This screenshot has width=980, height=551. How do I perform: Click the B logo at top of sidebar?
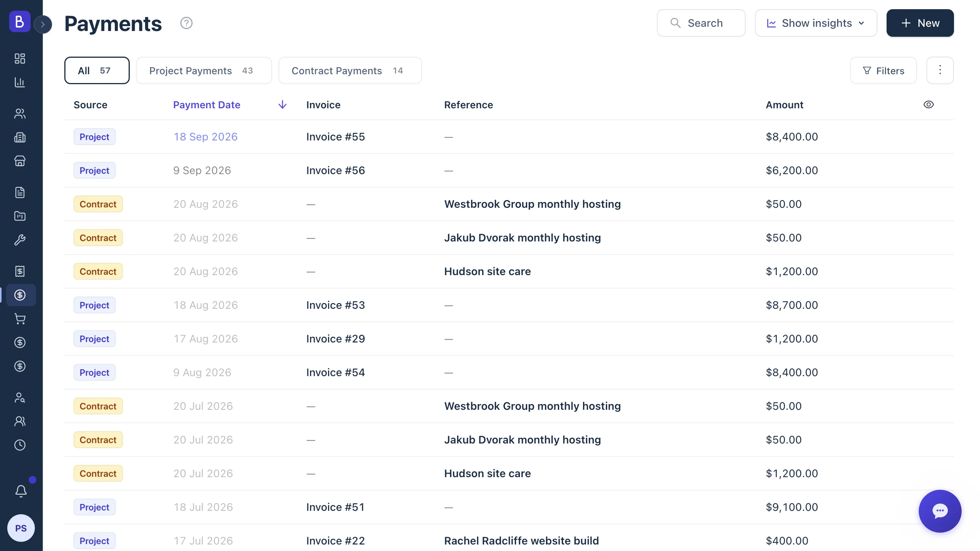click(20, 22)
